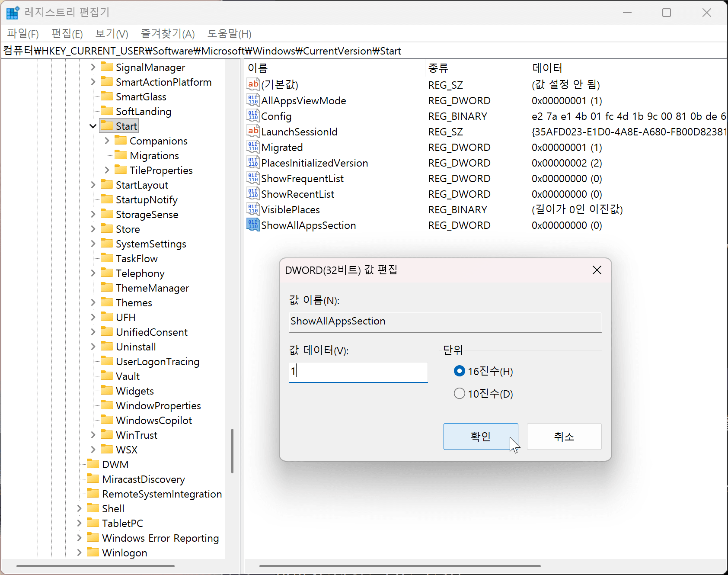Expand the WinTrust key
This screenshot has width=728, height=575.
tap(93, 435)
